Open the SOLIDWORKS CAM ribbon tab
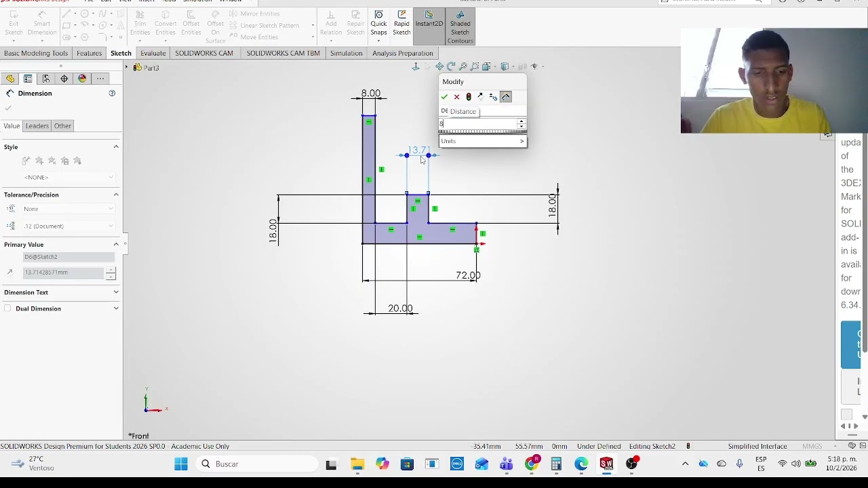This screenshot has width=868, height=488. [x=204, y=53]
